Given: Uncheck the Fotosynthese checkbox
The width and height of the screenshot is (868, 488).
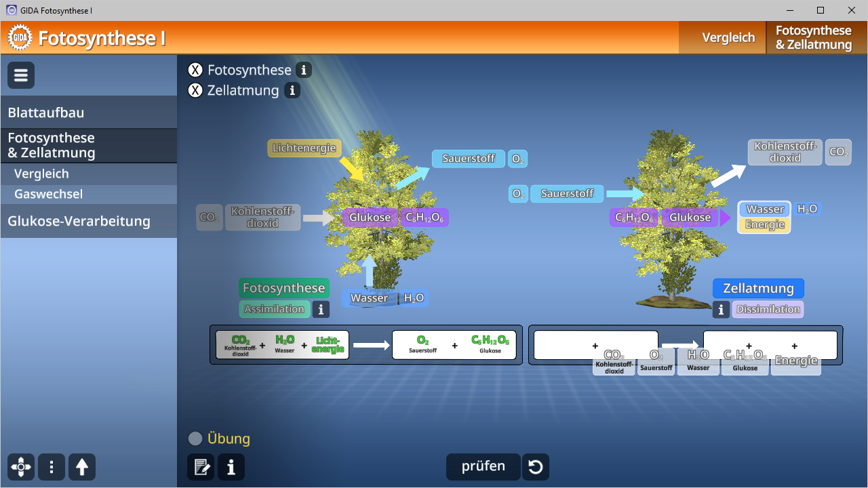Looking at the screenshot, I should tap(195, 70).
